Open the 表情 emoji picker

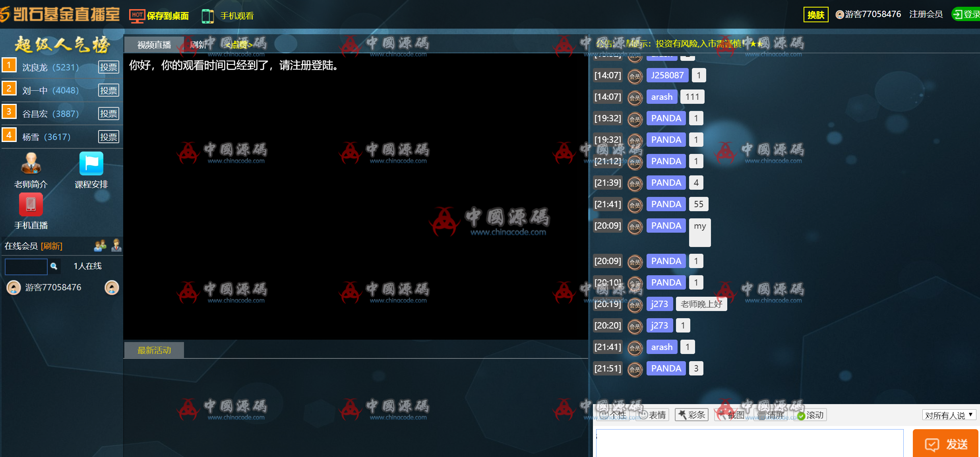(653, 415)
